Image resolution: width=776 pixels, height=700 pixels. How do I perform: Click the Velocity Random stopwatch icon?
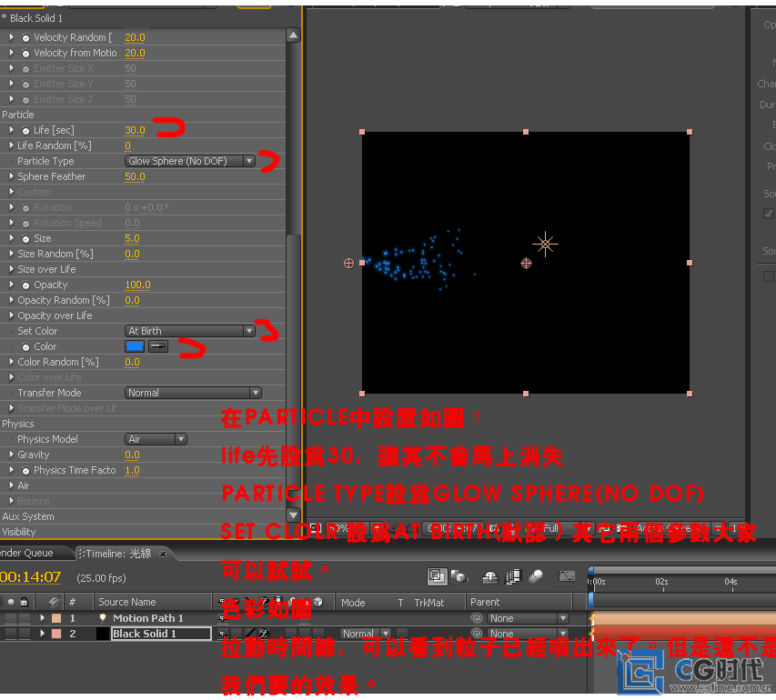tap(25, 38)
